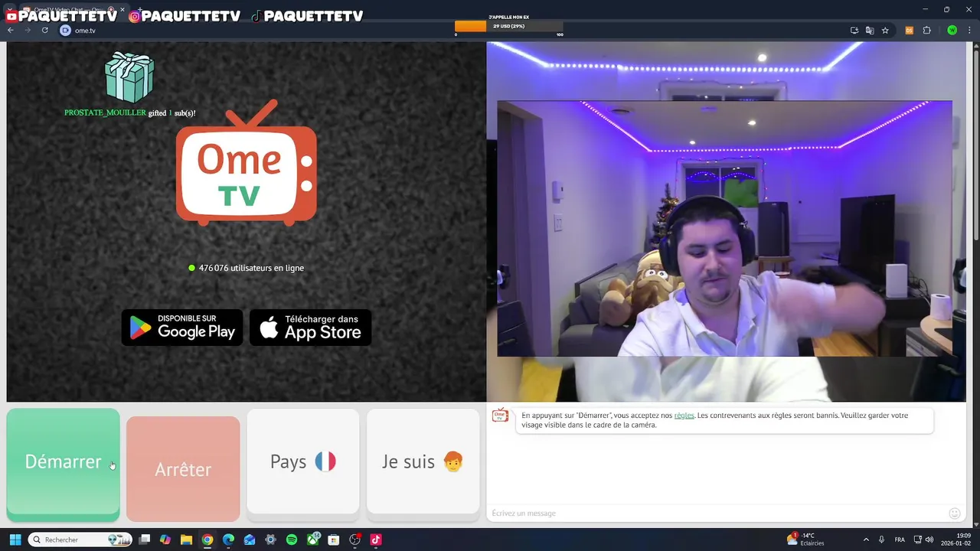Expand the hidden system tray icons chevron
The height and width of the screenshot is (551, 980).
(x=866, y=540)
